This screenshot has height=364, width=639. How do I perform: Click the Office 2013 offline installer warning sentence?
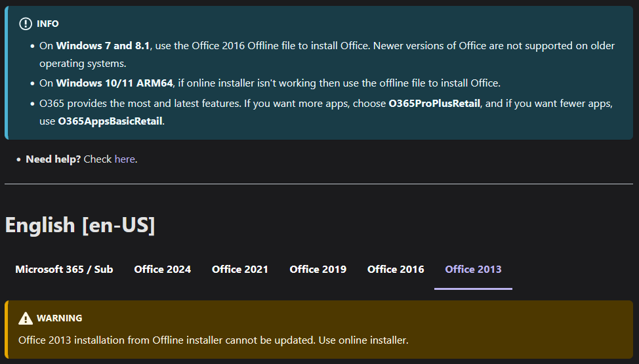click(213, 340)
